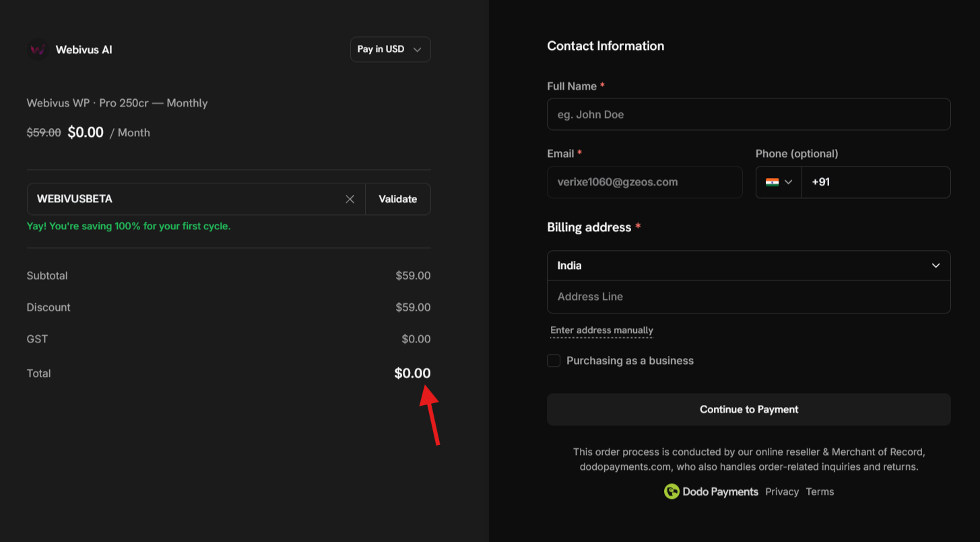Click the Webivus AI brand name
Image resolution: width=980 pixels, height=542 pixels.
coord(84,50)
